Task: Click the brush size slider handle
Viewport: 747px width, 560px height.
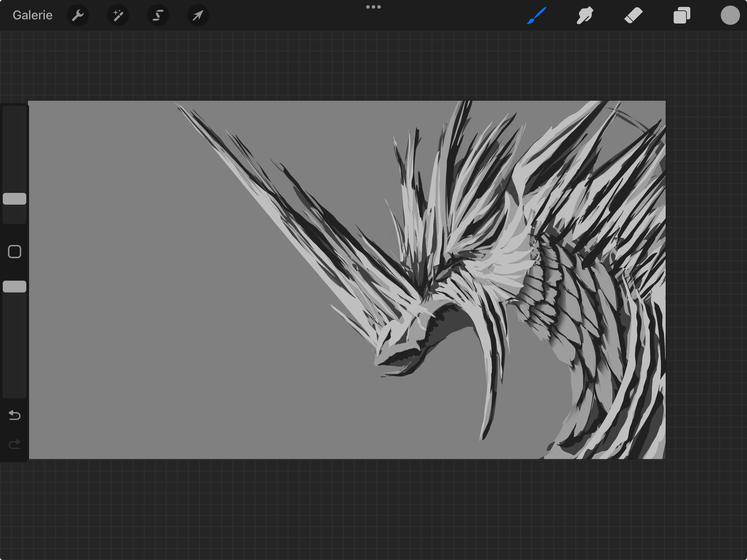Action: (15, 199)
